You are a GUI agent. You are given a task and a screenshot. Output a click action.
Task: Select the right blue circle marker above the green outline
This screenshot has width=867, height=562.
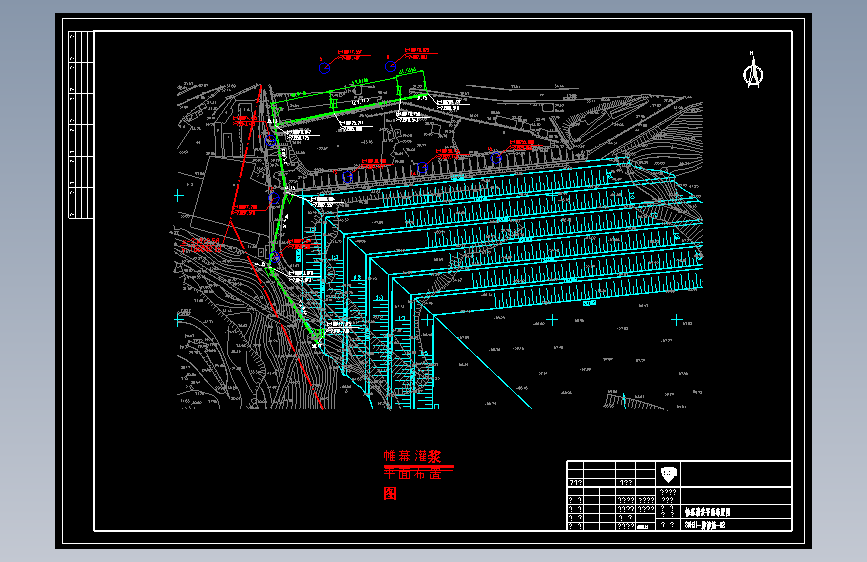(390, 67)
